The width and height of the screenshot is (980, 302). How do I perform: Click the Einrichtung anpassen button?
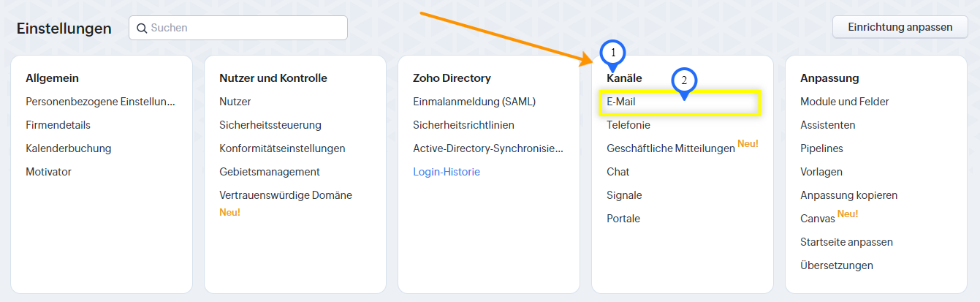point(900,27)
